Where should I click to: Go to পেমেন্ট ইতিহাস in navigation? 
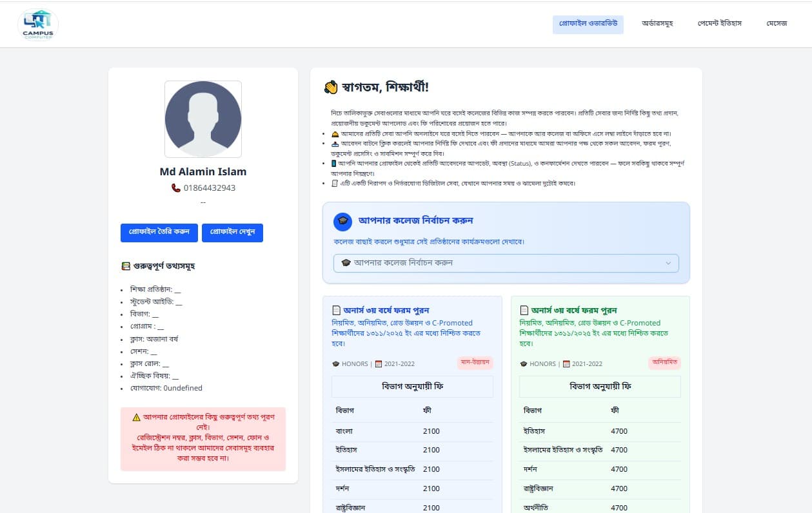[719, 24]
